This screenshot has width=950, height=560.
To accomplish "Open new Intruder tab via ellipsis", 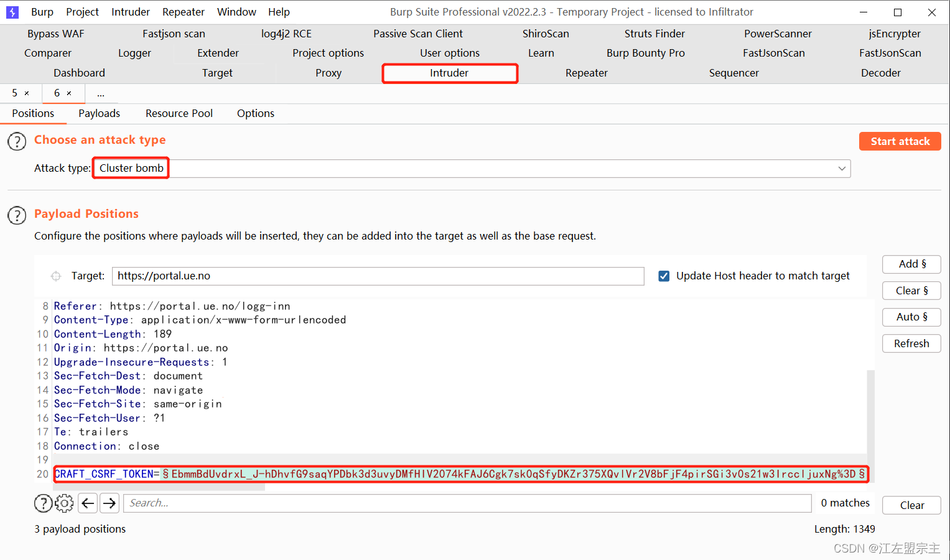I will (x=101, y=93).
